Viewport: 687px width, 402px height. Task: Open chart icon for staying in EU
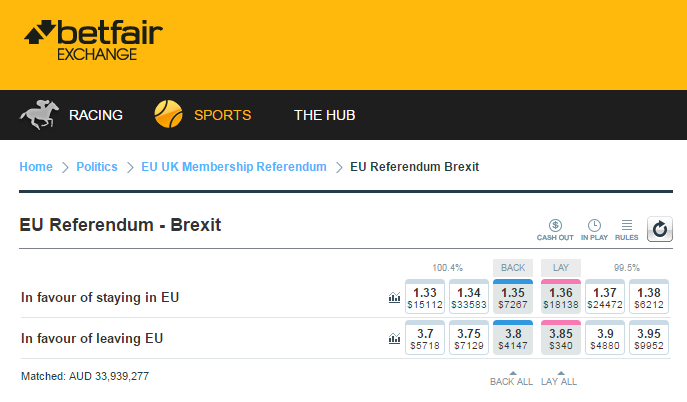(394, 297)
